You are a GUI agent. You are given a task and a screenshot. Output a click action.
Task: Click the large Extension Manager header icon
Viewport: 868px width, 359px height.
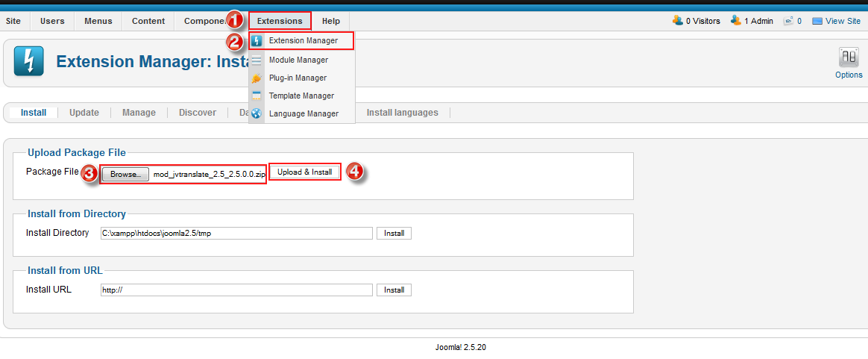coord(28,61)
